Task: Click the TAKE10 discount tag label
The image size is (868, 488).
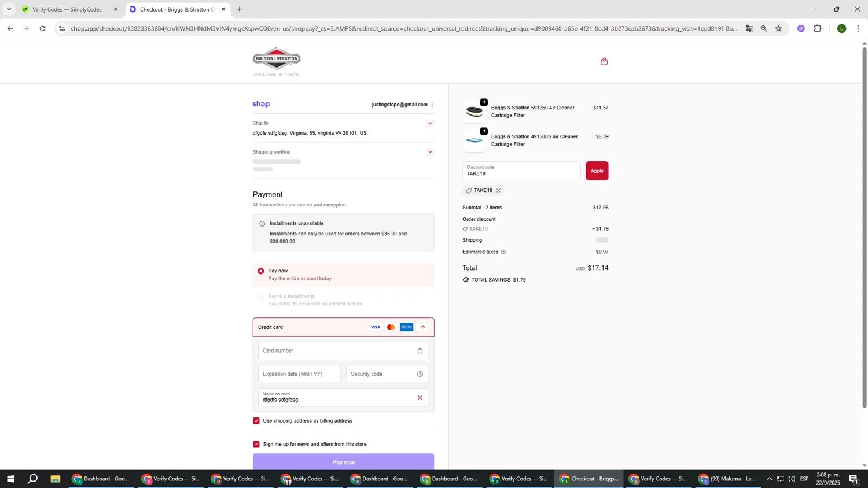Action: [483, 191]
